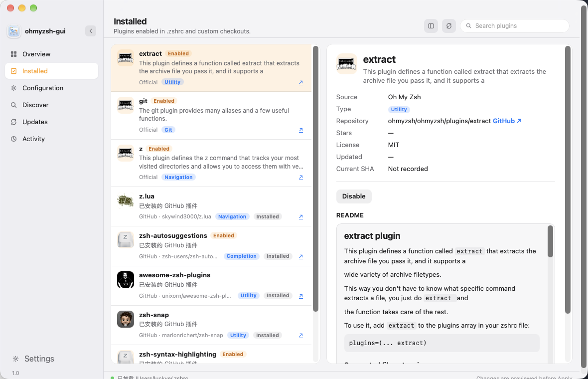Click the zsh-autosuggestions Z icon

point(125,240)
